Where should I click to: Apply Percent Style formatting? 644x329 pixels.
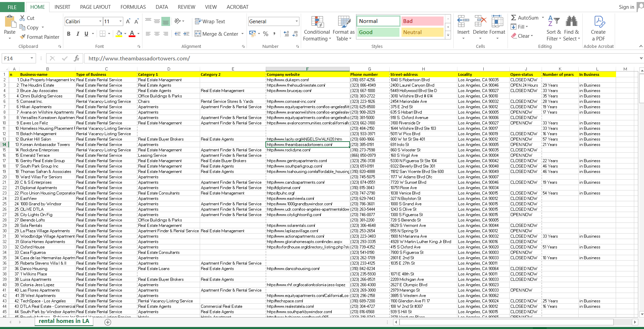coord(266,34)
